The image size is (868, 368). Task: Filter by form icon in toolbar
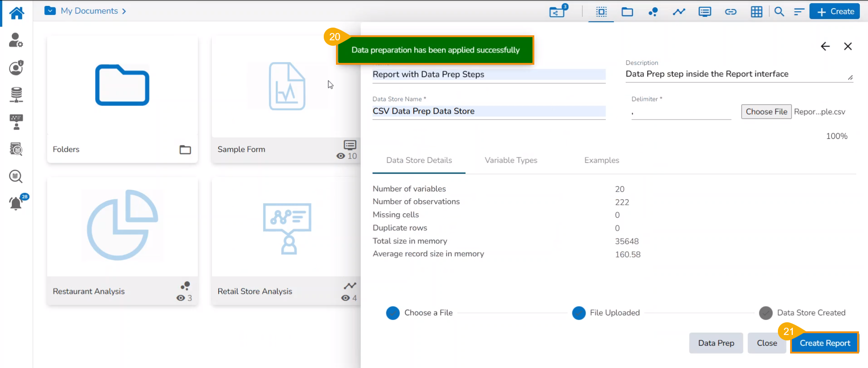pyautogui.click(x=705, y=12)
